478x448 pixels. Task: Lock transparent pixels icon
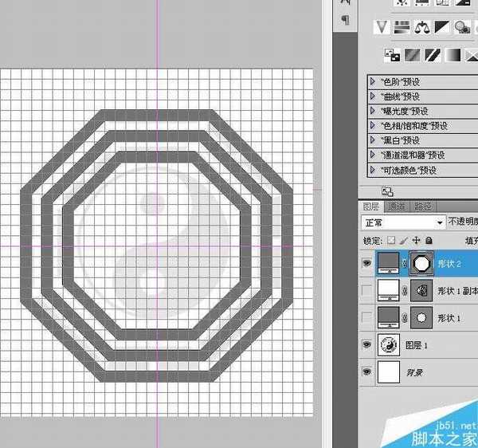pyautogui.click(x=391, y=241)
